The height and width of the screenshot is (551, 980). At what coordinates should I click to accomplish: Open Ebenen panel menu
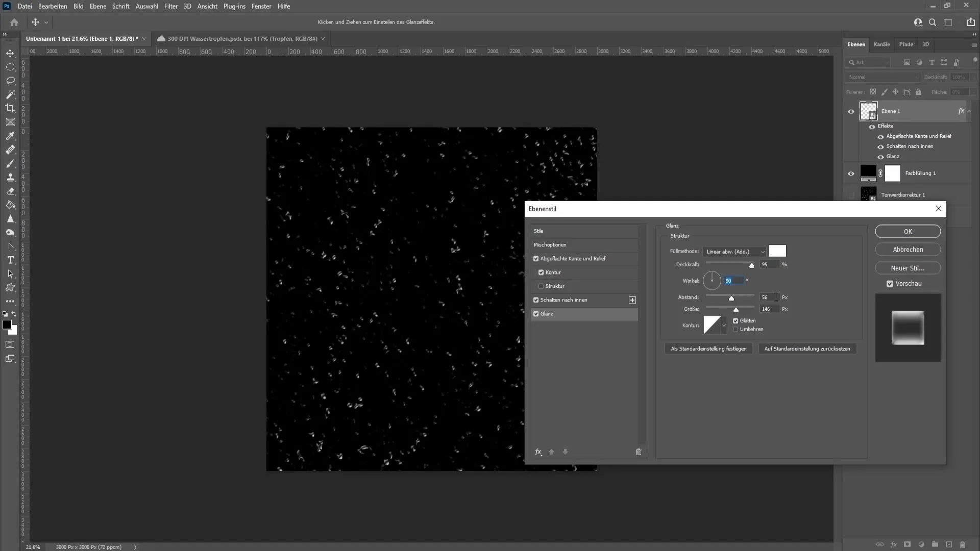click(x=974, y=45)
